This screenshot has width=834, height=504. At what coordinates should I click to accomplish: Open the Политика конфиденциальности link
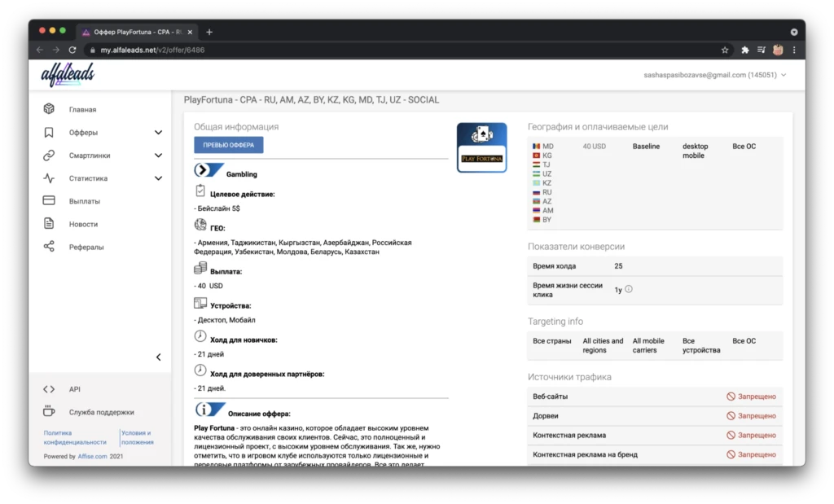click(x=75, y=437)
